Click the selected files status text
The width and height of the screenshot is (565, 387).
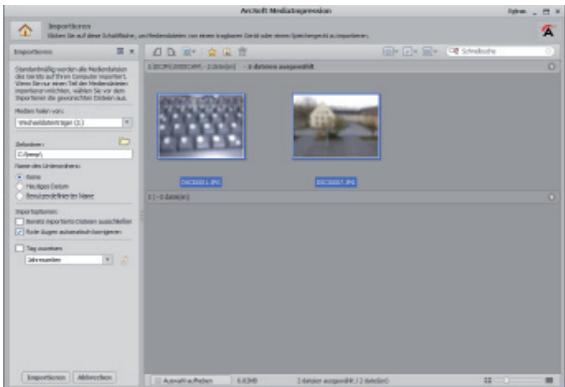tap(343, 381)
